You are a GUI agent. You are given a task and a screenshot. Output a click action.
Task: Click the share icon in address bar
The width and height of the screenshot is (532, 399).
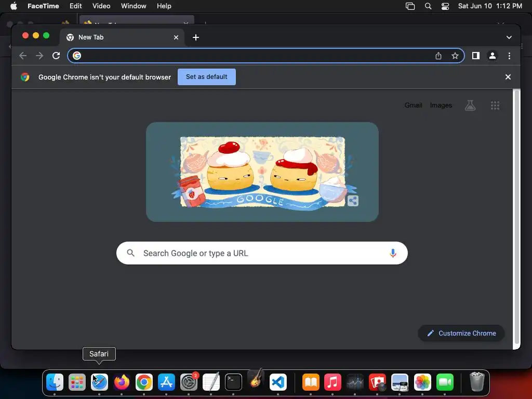[438, 56]
